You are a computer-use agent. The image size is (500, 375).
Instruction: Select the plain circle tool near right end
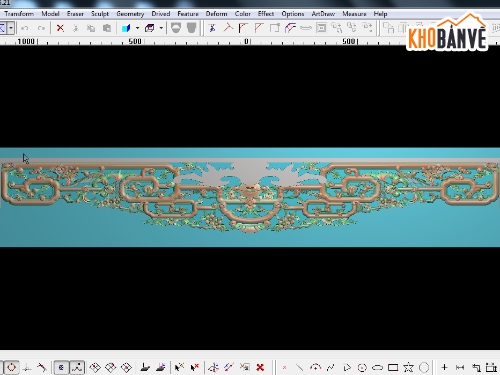[x=424, y=367]
